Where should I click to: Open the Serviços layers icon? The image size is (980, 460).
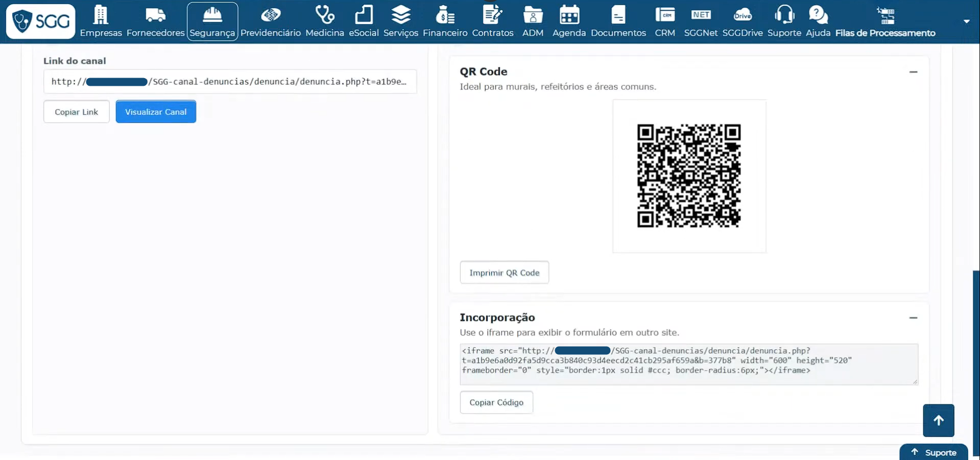(401, 15)
